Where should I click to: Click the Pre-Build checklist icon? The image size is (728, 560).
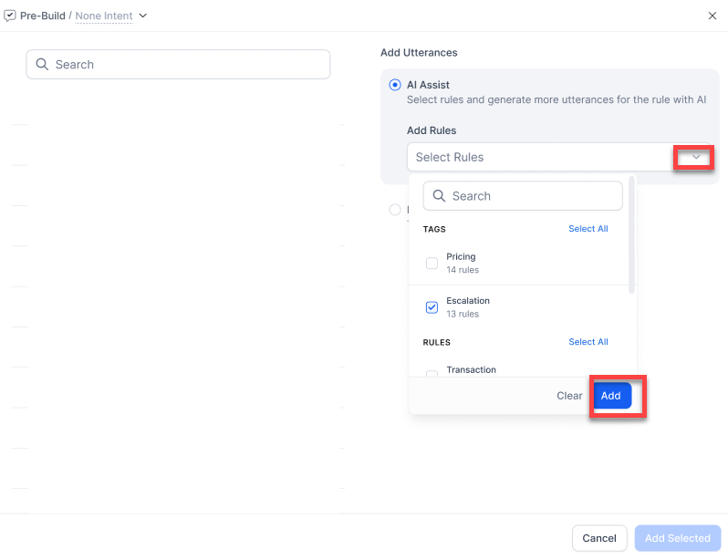[10, 16]
